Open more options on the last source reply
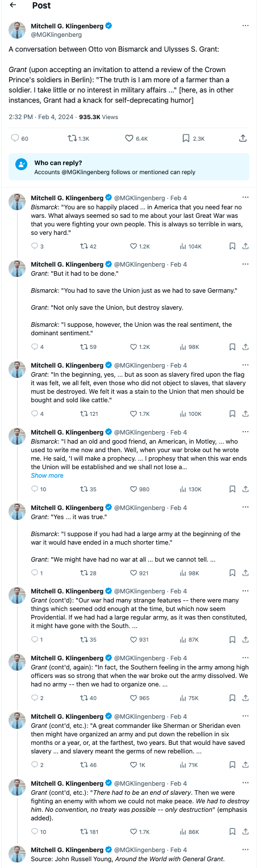 245,850
